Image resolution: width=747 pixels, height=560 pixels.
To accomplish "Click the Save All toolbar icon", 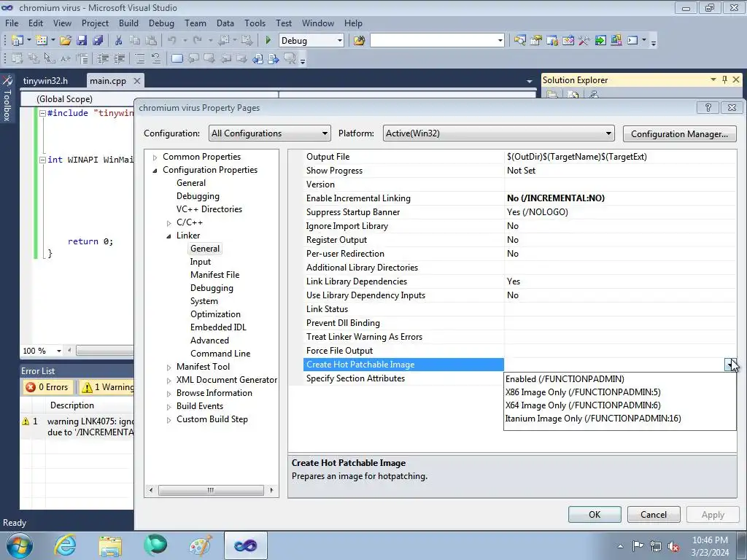I will (98, 41).
